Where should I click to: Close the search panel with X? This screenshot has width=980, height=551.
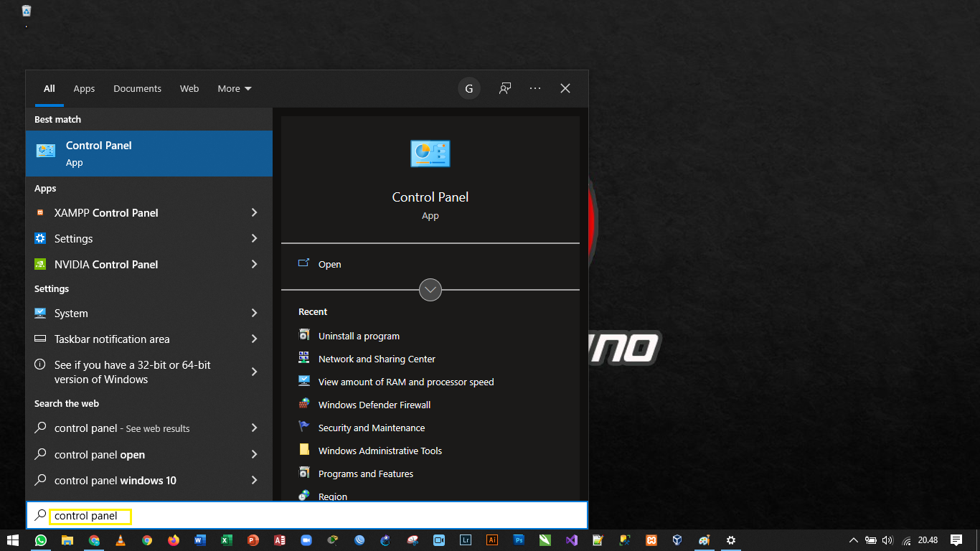click(x=565, y=88)
